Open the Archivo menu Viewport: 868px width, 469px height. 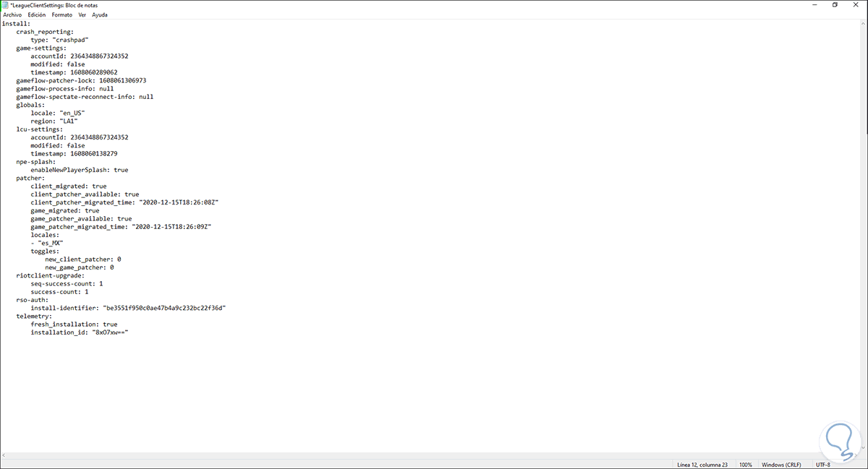12,14
